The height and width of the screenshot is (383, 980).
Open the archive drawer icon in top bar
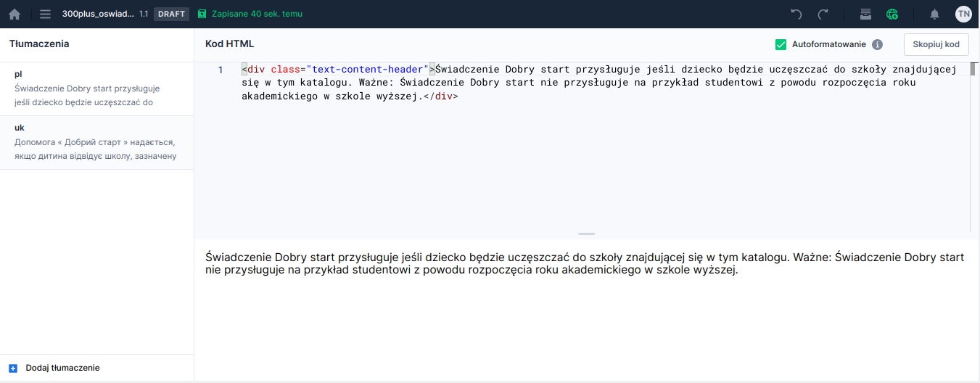(x=865, y=14)
